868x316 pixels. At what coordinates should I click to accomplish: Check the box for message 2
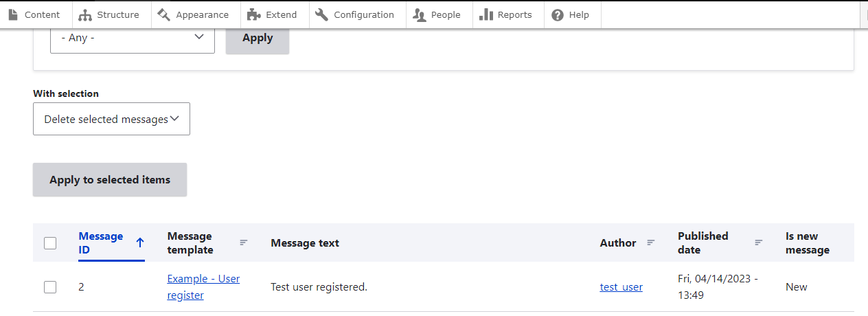pos(50,287)
